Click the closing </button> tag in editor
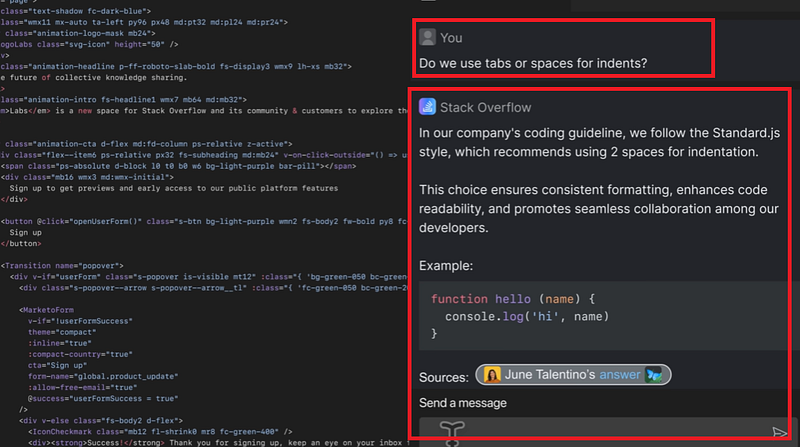Image resolution: width=800 pixels, height=447 pixels. pyautogui.click(x=21, y=243)
